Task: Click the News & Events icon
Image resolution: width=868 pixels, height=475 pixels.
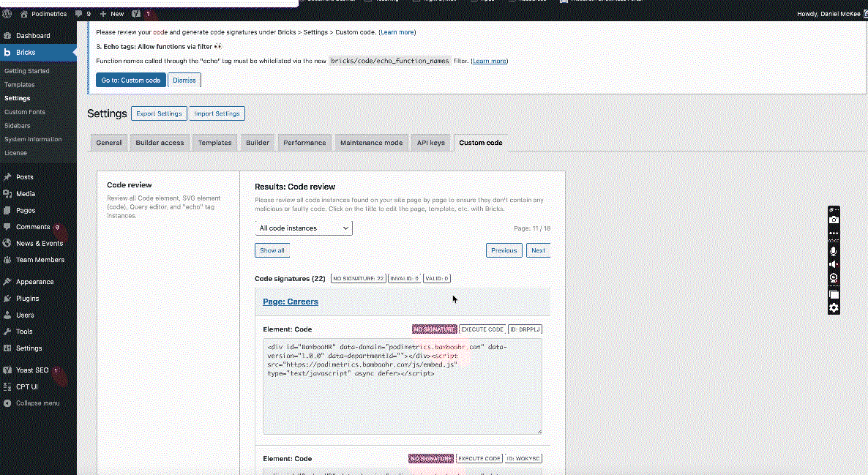Action: [x=7, y=243]
